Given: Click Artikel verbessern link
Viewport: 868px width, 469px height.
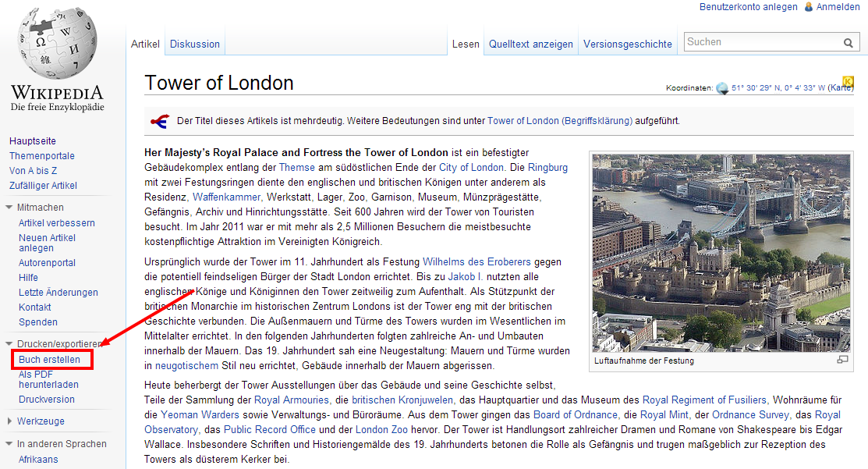Looking at the screenshot, I should pos(57,223).
